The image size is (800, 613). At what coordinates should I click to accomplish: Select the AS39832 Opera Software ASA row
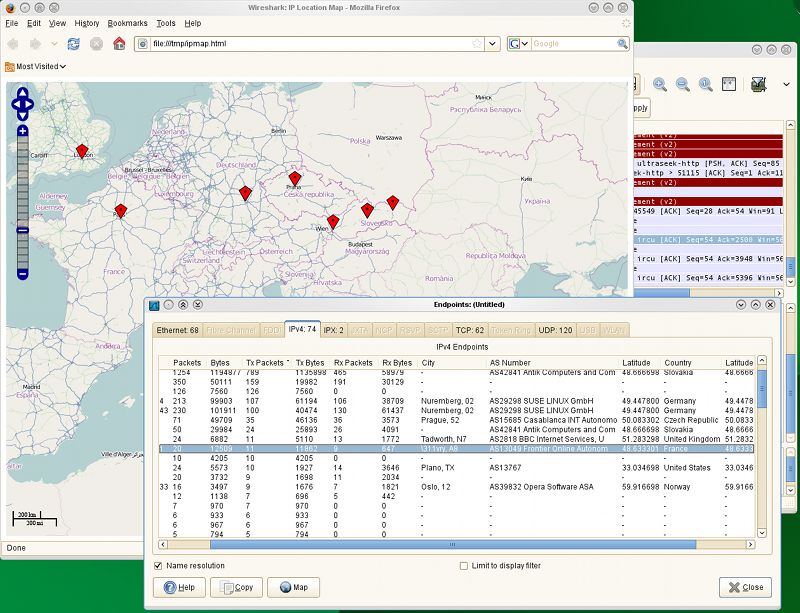(457, 487)
